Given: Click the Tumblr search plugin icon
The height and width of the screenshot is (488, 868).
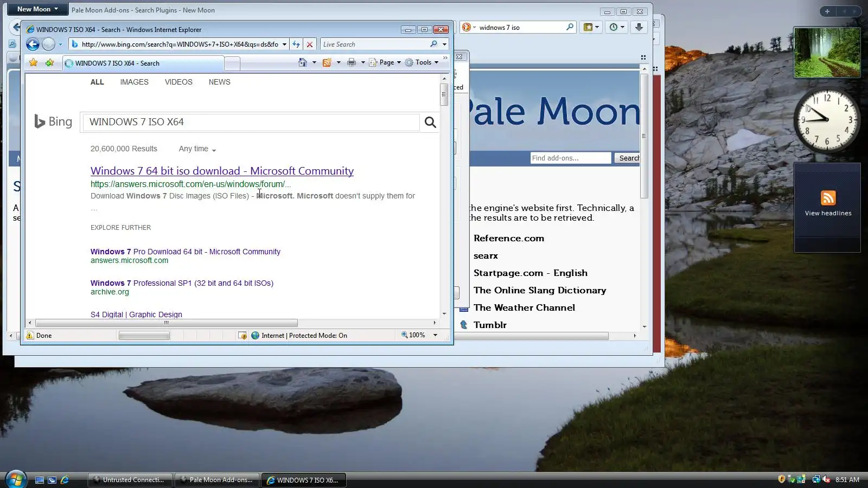Looking at the screenshot, I should pos(464,325).
